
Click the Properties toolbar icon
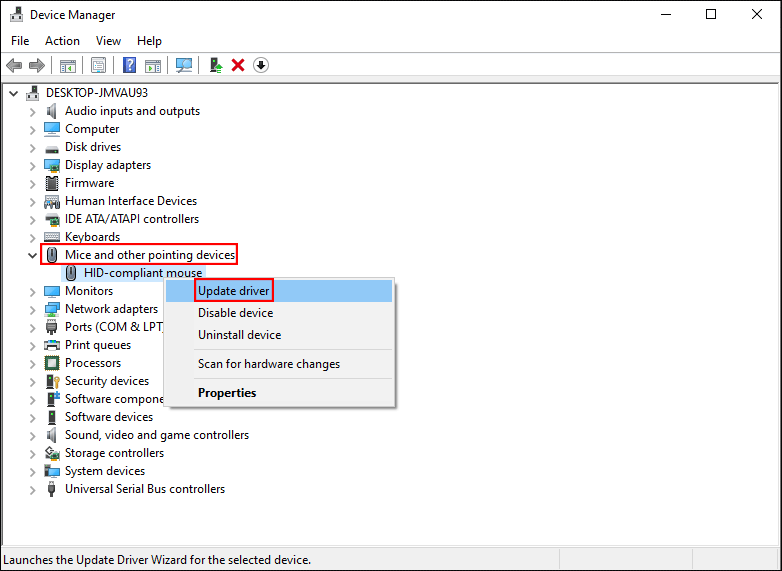tap(98, 65)
